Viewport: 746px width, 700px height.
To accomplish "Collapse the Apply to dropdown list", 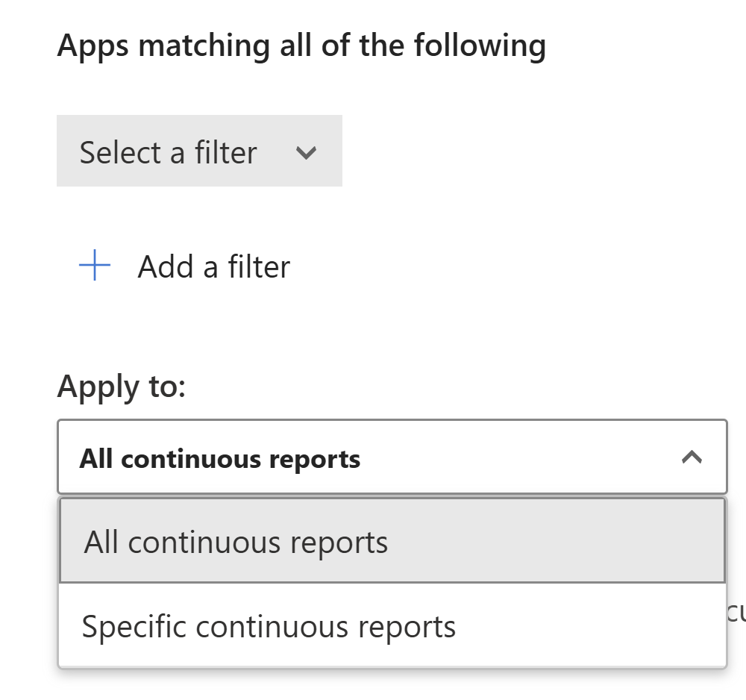I will [692, 457].
